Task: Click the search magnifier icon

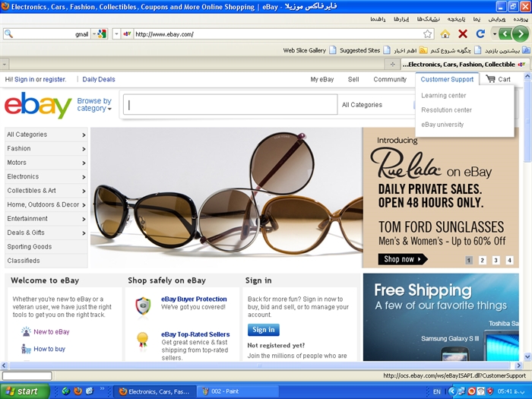Action: tap(8, 34)
